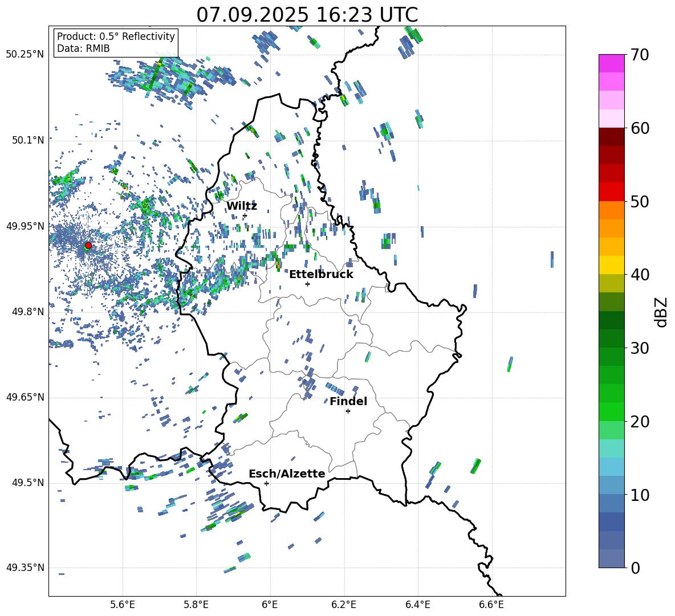Click the bright green colorbar segment above 20
This screenshot has height=616, width=675.
(x=611, y=411)
